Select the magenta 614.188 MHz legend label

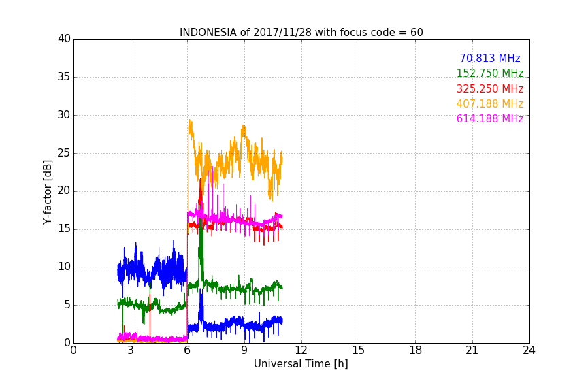(x=490, y=119)
